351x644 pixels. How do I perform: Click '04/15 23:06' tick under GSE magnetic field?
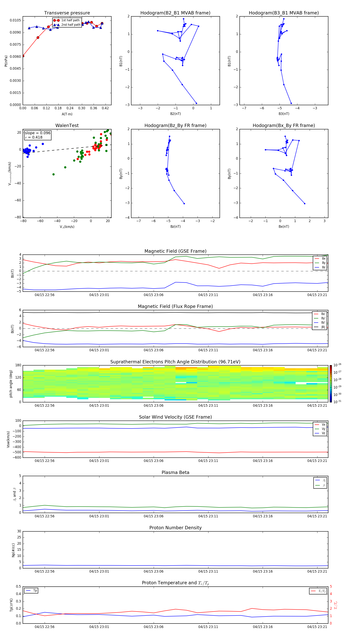153,295
